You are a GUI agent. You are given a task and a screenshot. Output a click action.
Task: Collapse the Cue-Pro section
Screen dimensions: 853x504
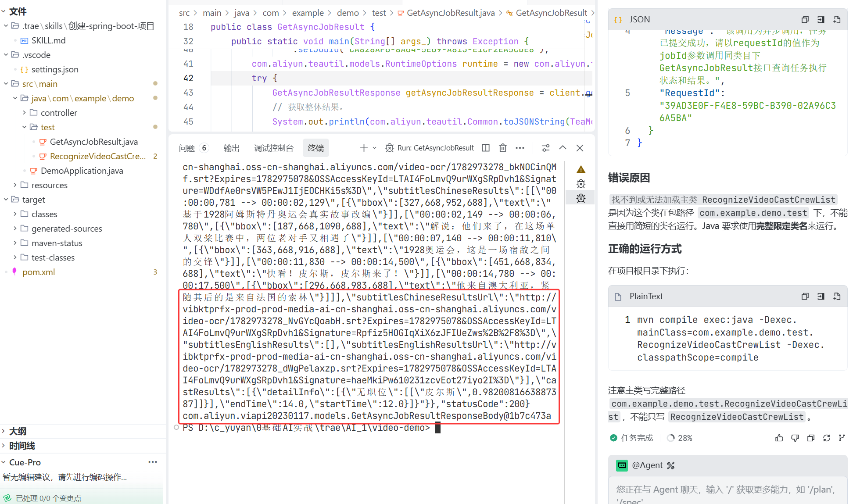coord(25,462)
